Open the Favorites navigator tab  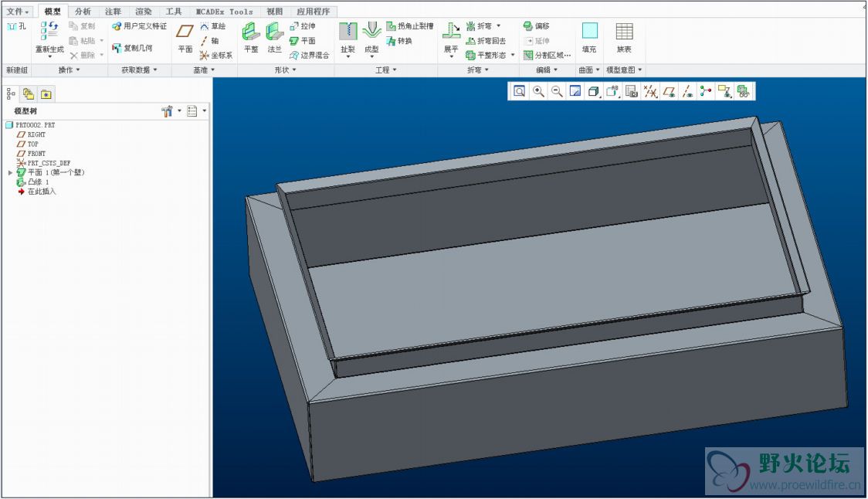click(x=46, y=94)
